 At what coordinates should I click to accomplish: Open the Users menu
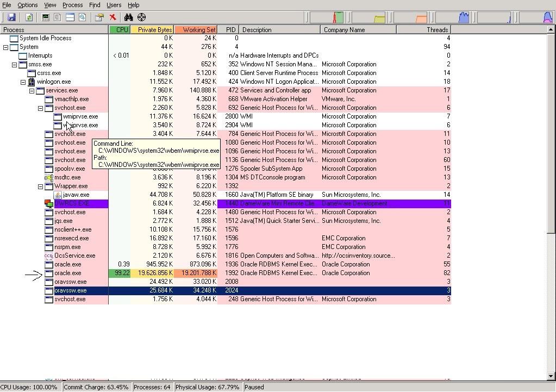(x=114, y=5)
